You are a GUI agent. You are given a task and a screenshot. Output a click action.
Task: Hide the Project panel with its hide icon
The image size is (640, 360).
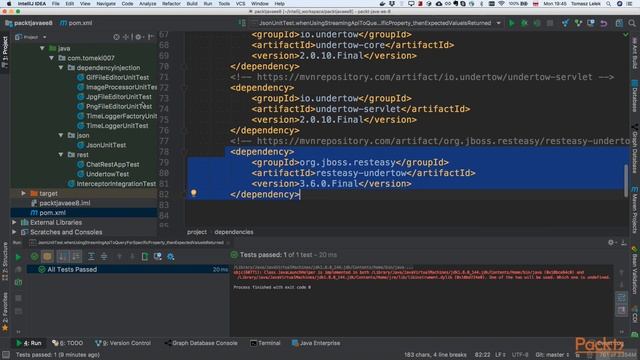click(x=151, y=37)
